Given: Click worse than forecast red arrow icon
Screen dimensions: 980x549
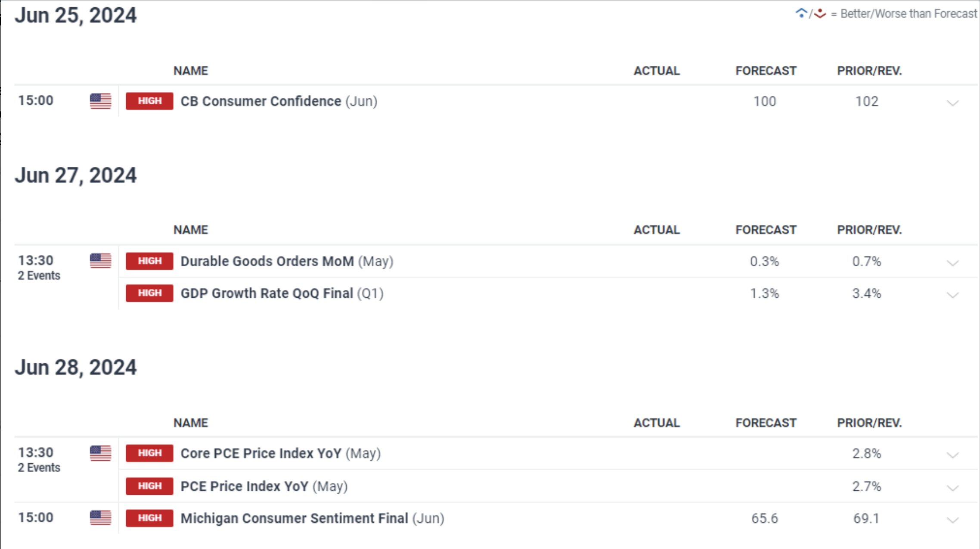Looking at the screenshot, I should click(x=820, y=13).
